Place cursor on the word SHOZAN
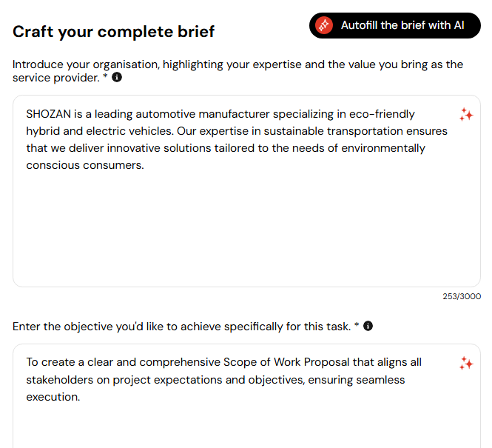Screen dimensions: 492x448 click(49, 114)
